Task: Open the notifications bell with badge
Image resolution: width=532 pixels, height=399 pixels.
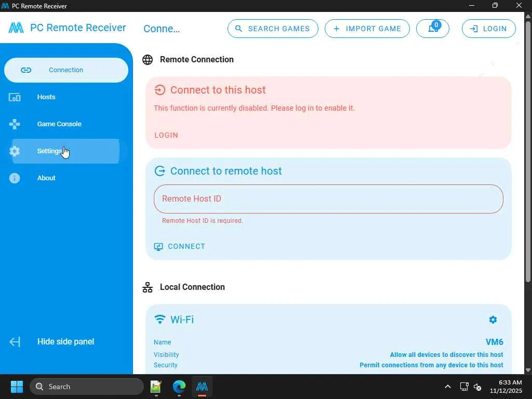Action: tap(433, 29)
